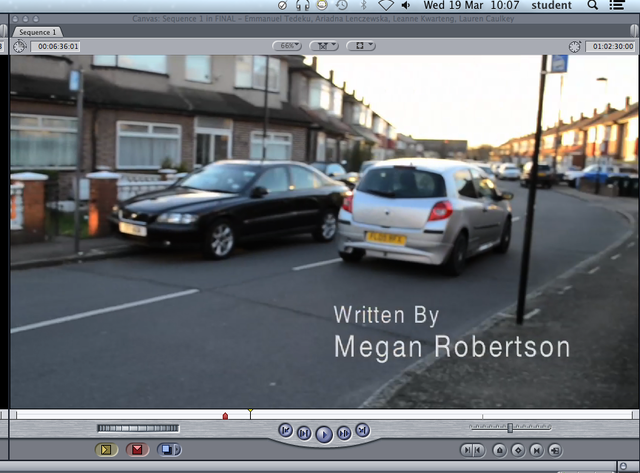This screenshot has height=473, width=640.
Task: Click the Mark Out button
Action: pos(478,450)
